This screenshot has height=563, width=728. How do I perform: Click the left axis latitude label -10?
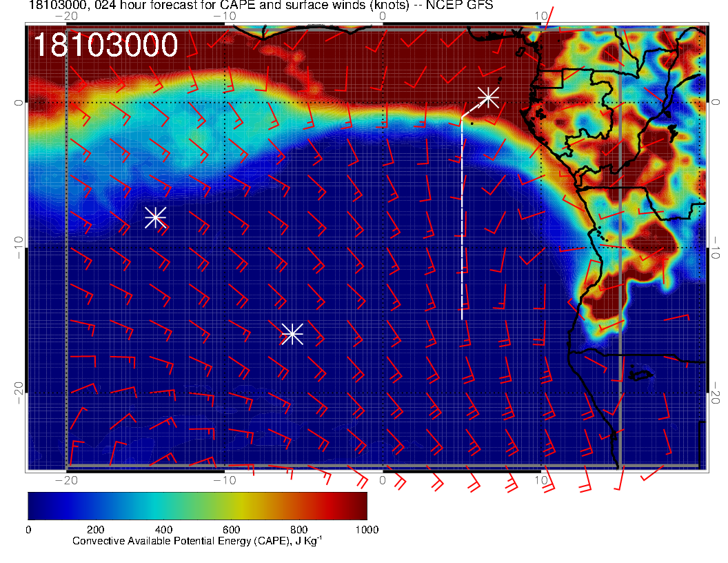18,248
